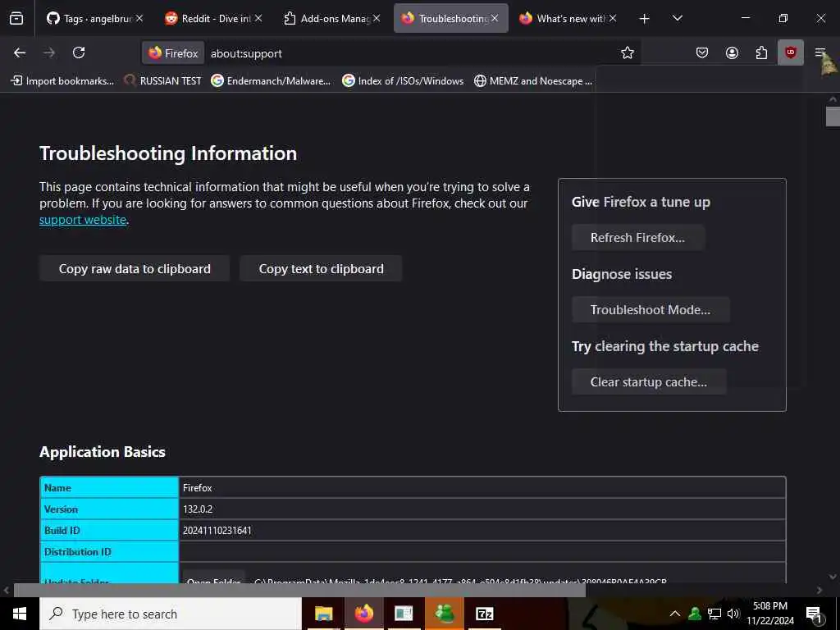The width and height of the screenshot is (840, 630).
Task: Click the Clear startup cache button
Action: pyautogui.click(x=649, y=382)
